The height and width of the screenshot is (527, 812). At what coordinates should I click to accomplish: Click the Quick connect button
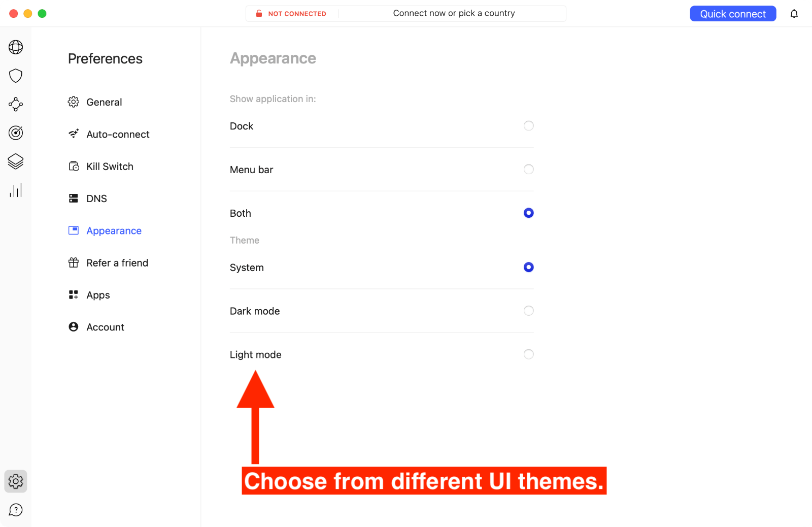click(x=733, y=14)
